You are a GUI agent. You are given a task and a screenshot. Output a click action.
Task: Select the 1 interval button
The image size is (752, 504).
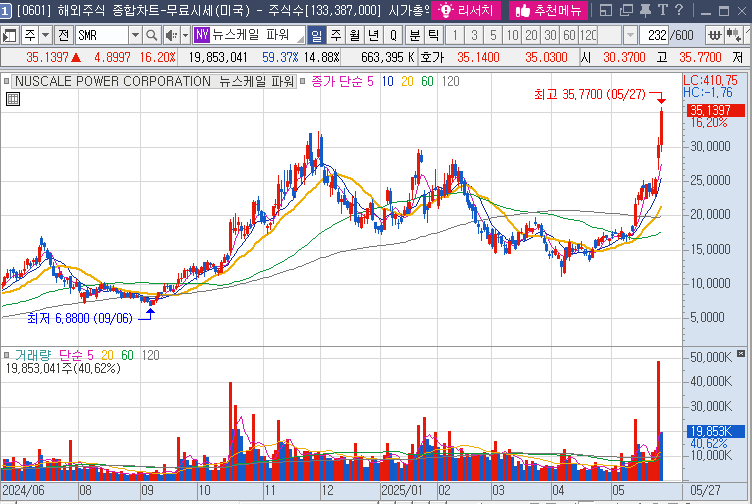[455, 35]
